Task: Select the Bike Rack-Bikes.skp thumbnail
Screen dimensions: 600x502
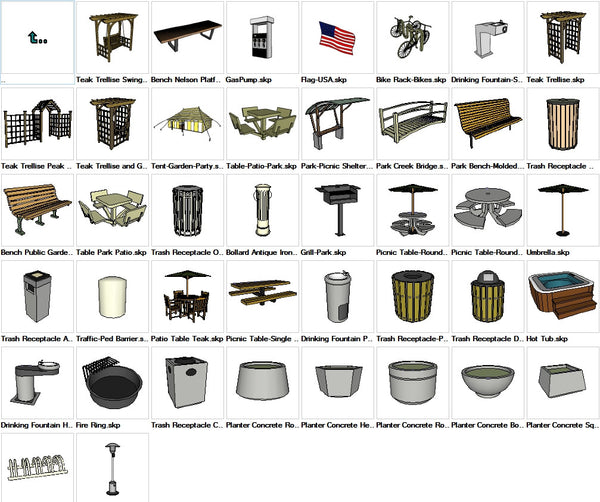Action: 411,38
